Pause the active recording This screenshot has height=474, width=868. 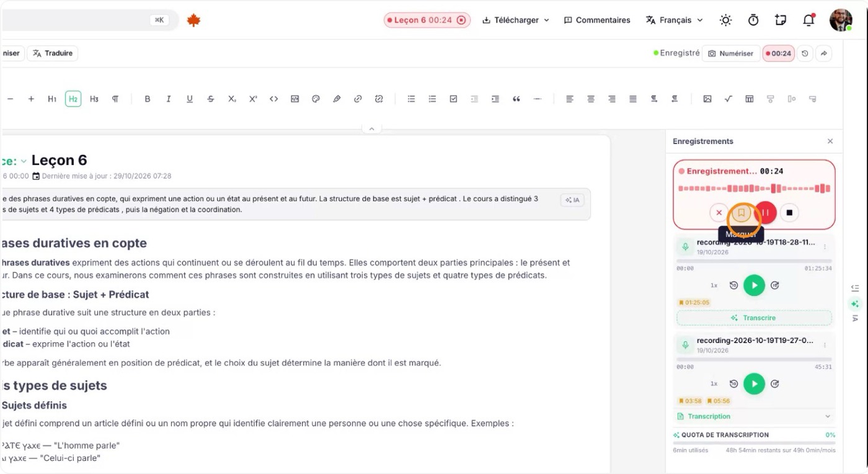coord(766,213)
